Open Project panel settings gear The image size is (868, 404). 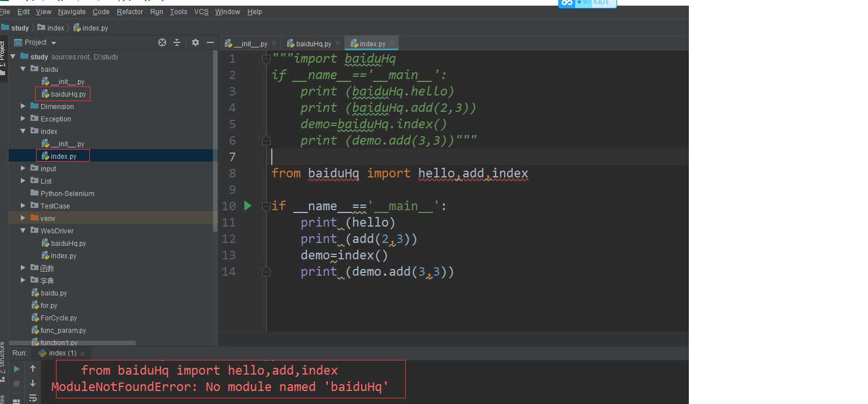[x=196, y=42]
